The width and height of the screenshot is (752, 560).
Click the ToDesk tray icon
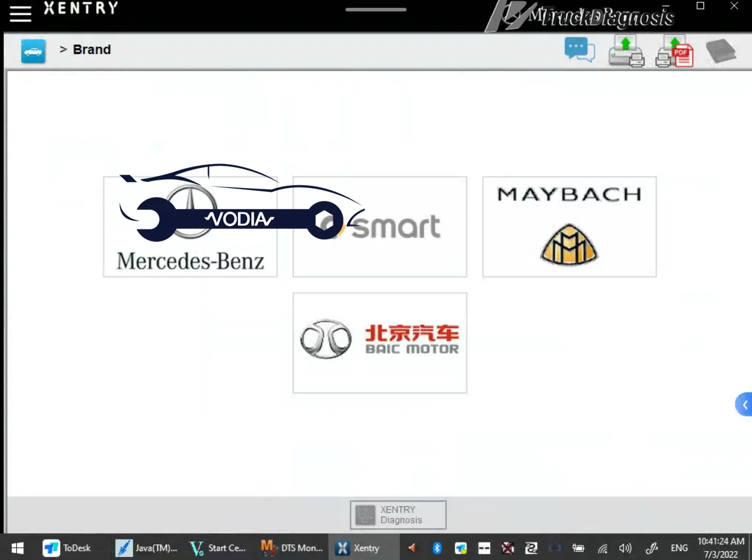coord(461,548)
